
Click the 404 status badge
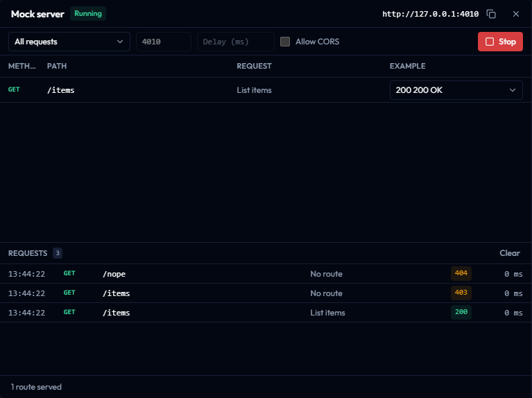(461, 273)
